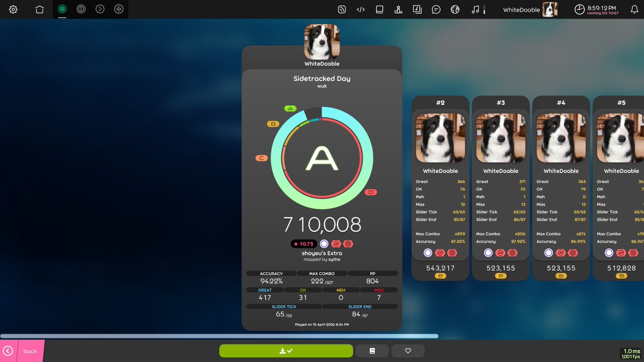Click the 10.75 star rating pill
Image resolution: width=644 pixels, height=362 pixels.
coord(304,243)
